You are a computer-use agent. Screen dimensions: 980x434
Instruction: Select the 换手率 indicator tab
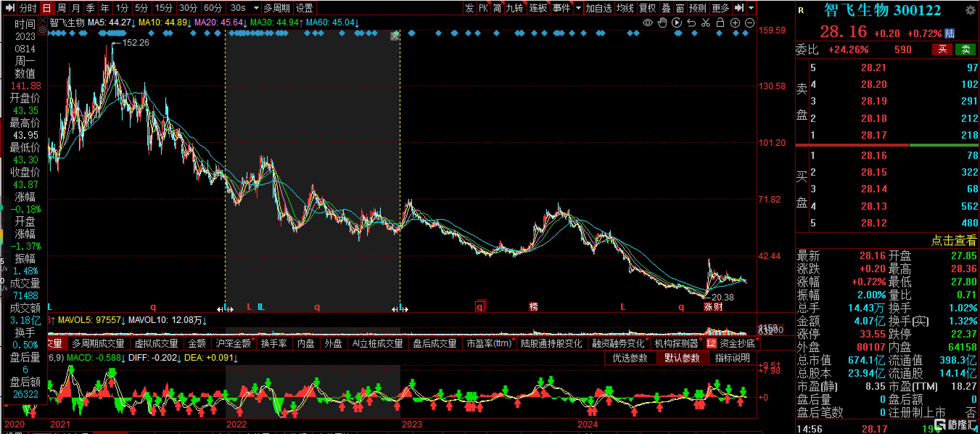[274, 343]
